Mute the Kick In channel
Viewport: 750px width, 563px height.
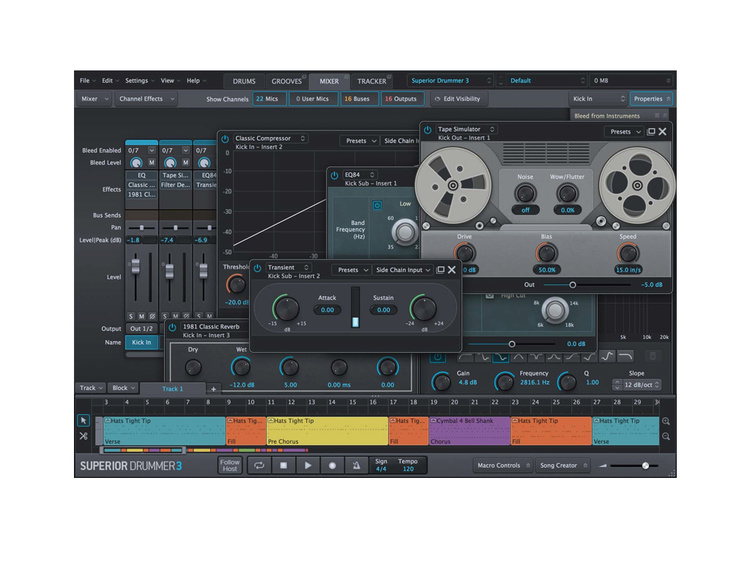coord(142,316)
